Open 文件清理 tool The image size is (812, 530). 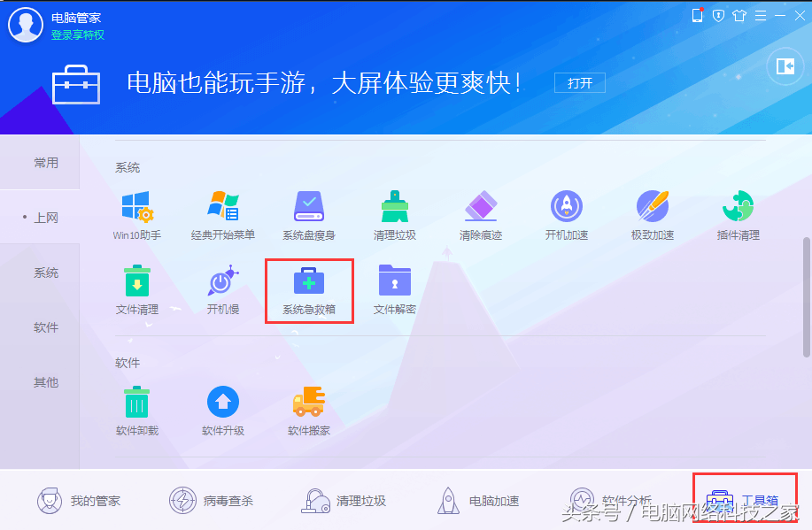(137, 290)
